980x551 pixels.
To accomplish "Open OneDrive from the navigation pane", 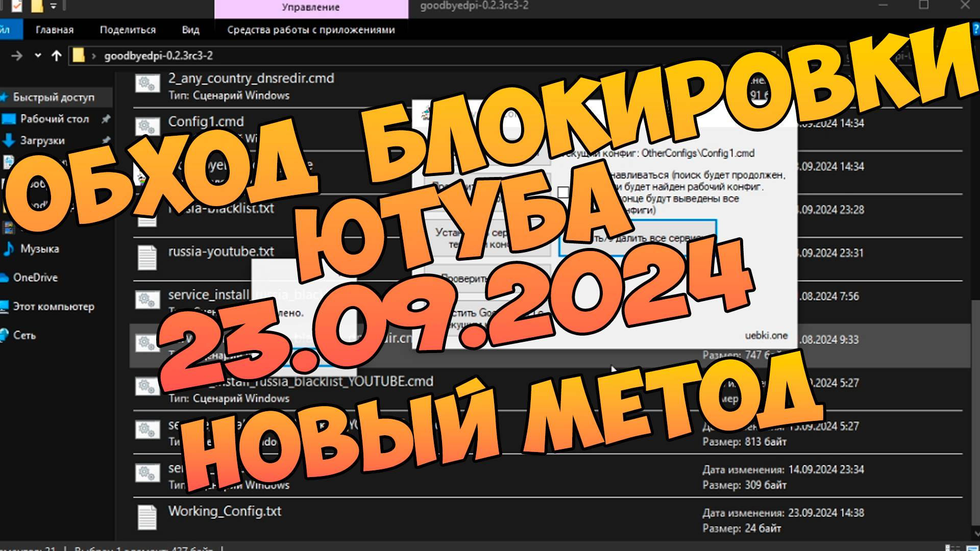I will coord(35,278).
